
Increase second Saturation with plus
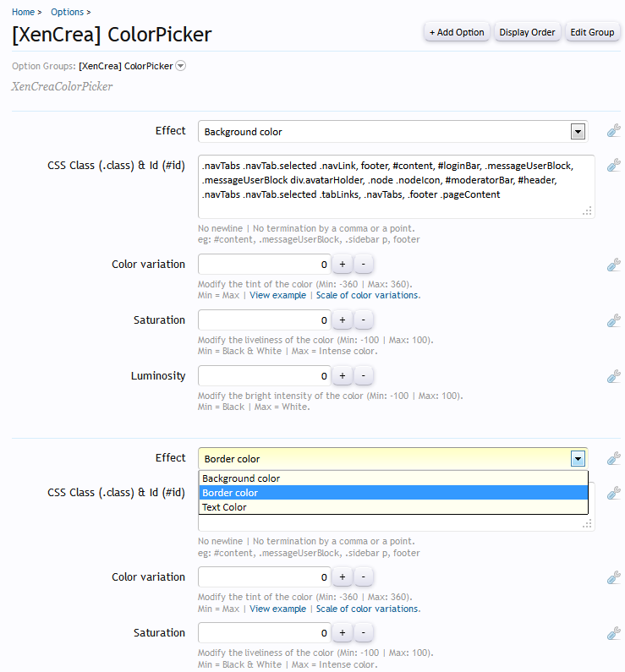tap(342, 632)
